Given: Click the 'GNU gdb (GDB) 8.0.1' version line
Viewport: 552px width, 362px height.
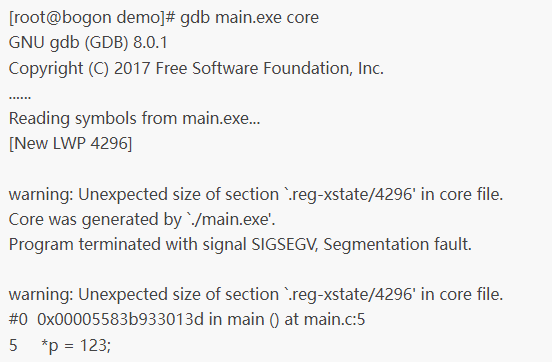Looking at the screenshot, I should (x=88, y=43).
